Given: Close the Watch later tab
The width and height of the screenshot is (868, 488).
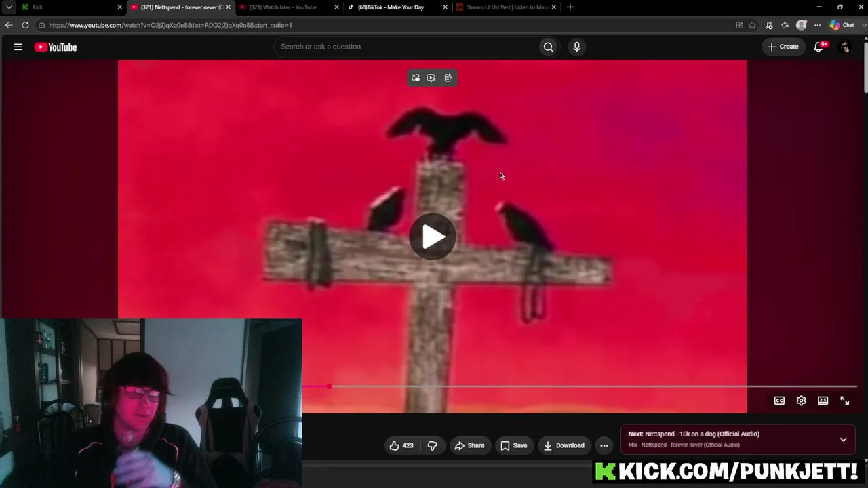Looking at the screenshot, I should click(336, 7).
